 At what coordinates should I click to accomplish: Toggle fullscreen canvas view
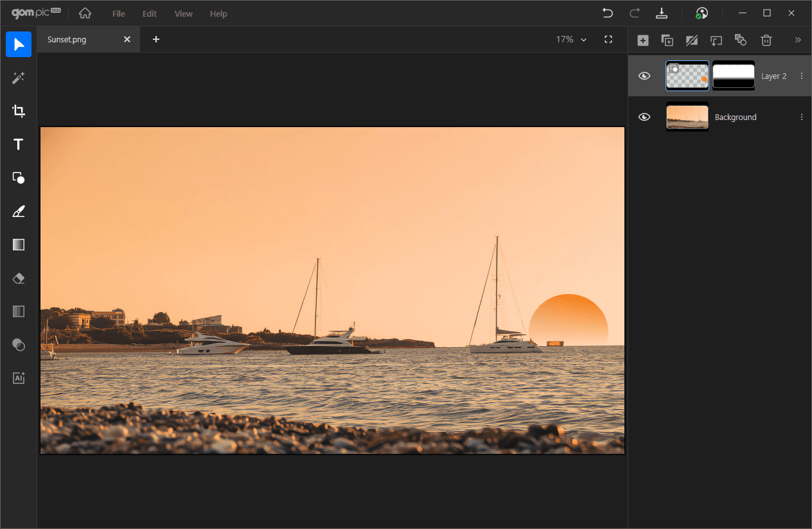click(x=608, y=40)
